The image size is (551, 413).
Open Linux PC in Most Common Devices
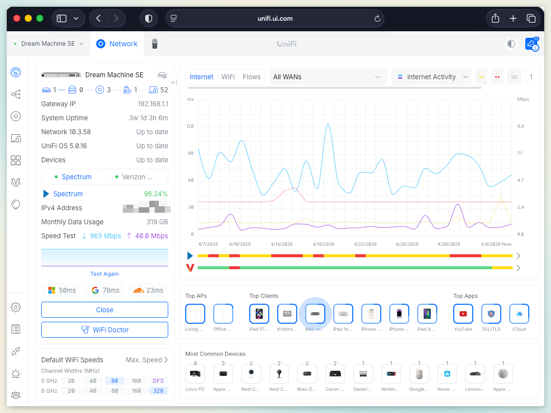[195, 374]
